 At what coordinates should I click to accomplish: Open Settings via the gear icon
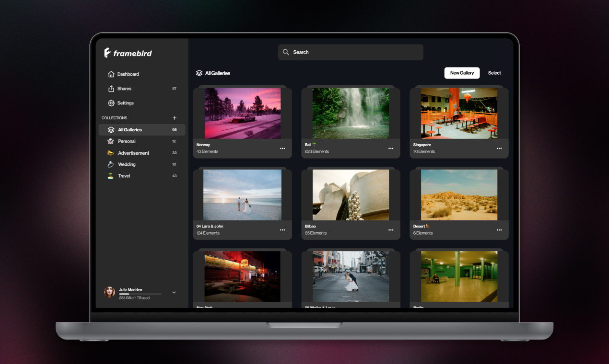(111, 102)
